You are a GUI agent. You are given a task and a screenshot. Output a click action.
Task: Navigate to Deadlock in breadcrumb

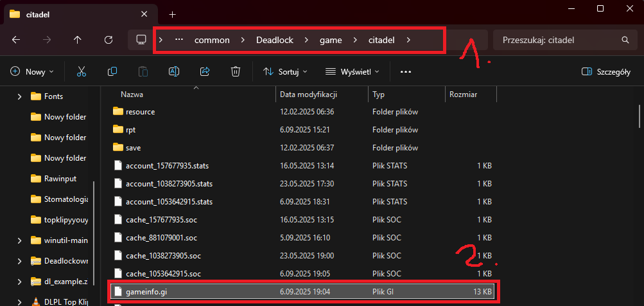(x=275, y=40)
